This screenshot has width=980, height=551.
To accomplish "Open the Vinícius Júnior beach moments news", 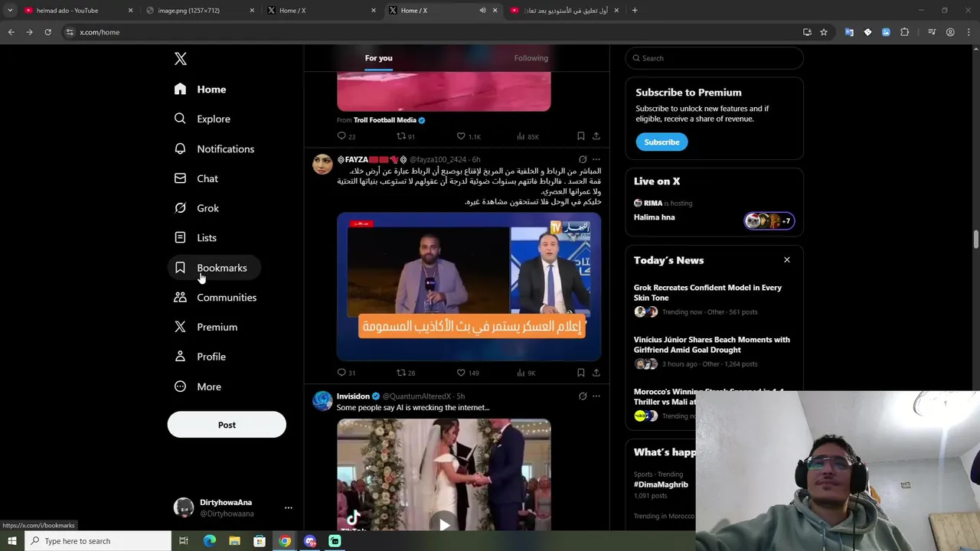I will pos(712,345).
